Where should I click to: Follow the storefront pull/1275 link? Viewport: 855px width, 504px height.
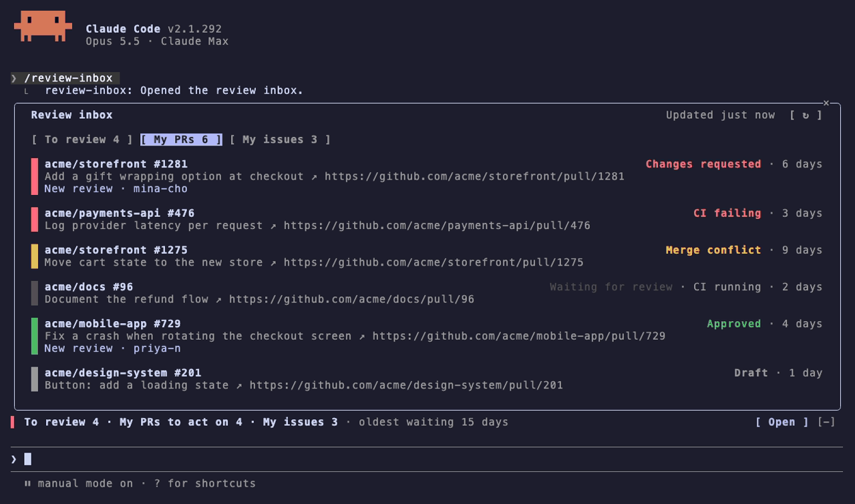pos(434,262)
